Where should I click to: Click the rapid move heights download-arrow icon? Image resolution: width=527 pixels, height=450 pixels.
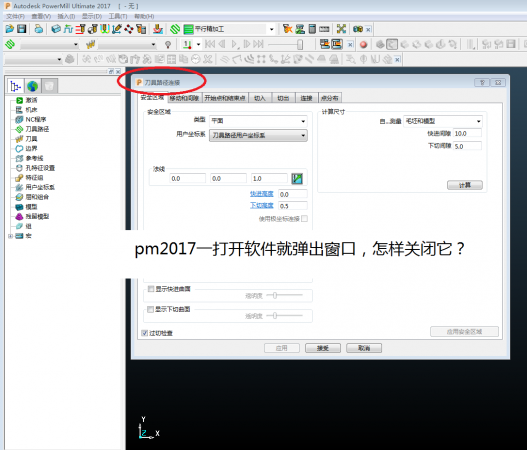(x=158, y=29)
